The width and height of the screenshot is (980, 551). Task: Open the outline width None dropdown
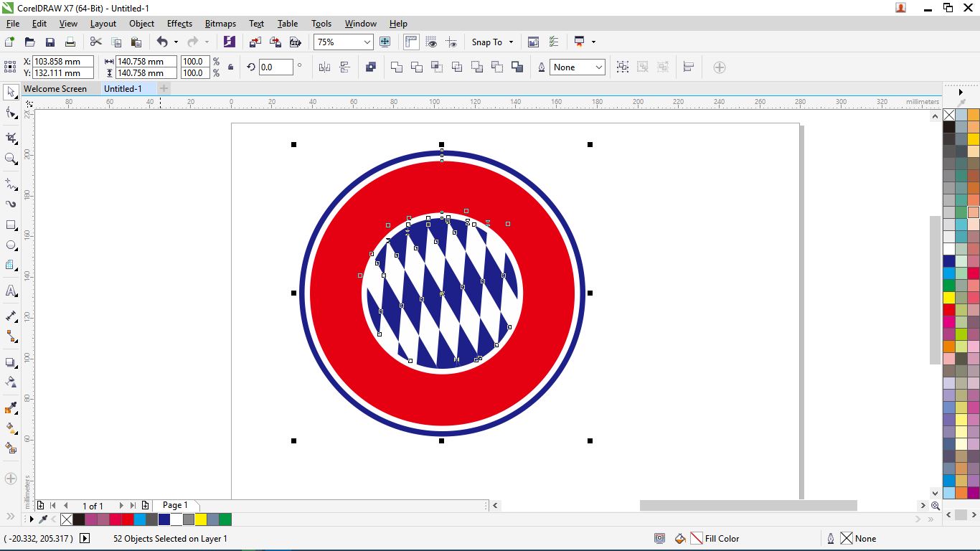[x=598, y=67]
